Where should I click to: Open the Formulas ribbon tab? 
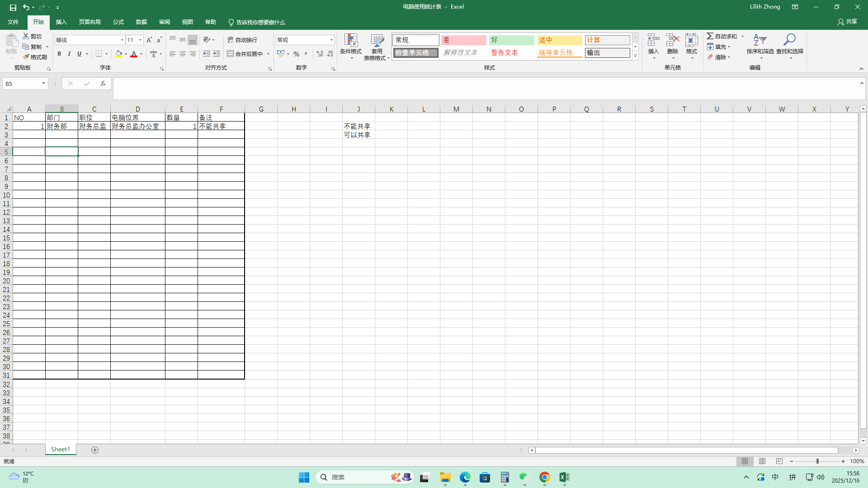tap(118, 22)
